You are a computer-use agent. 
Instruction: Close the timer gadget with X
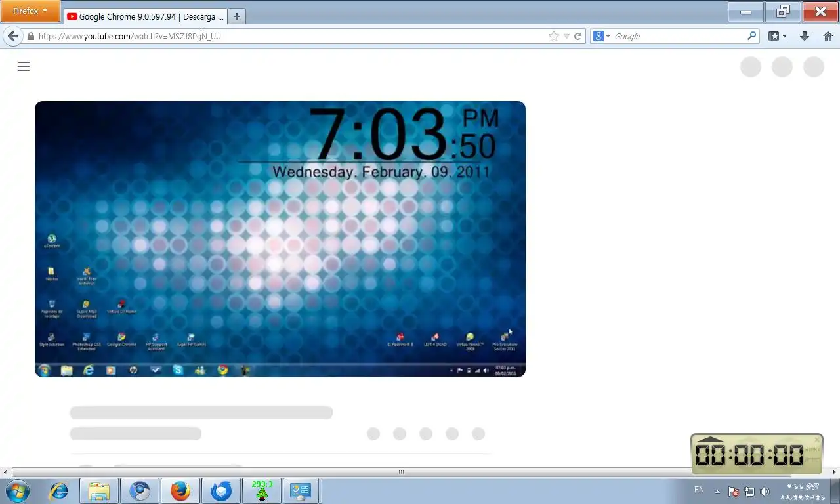click(x=817, y=440)
